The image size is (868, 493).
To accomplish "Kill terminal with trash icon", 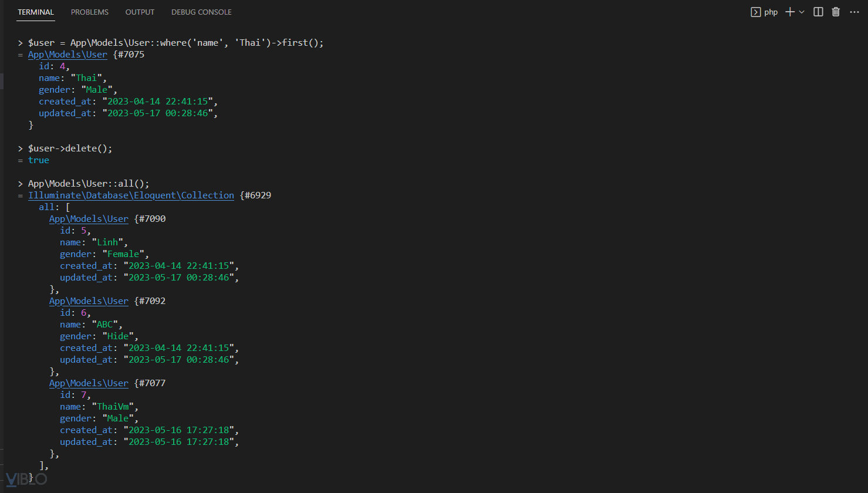I will click(x=836, y=12).
